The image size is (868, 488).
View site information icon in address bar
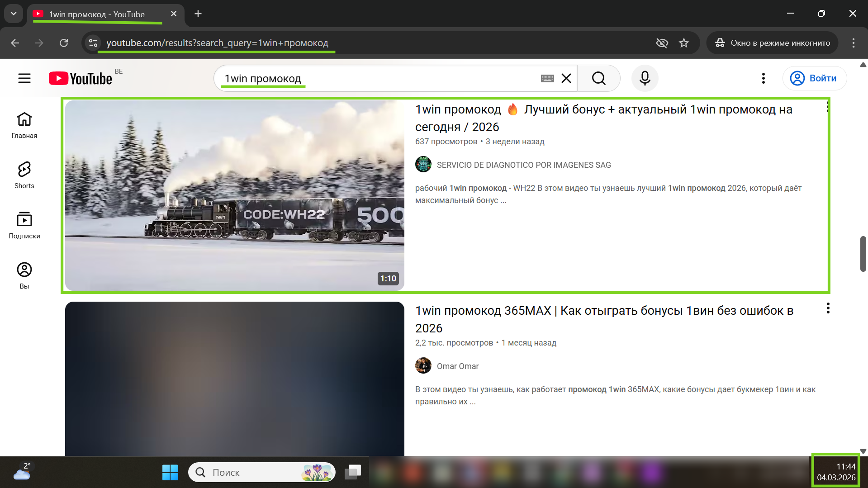(93, 43)
